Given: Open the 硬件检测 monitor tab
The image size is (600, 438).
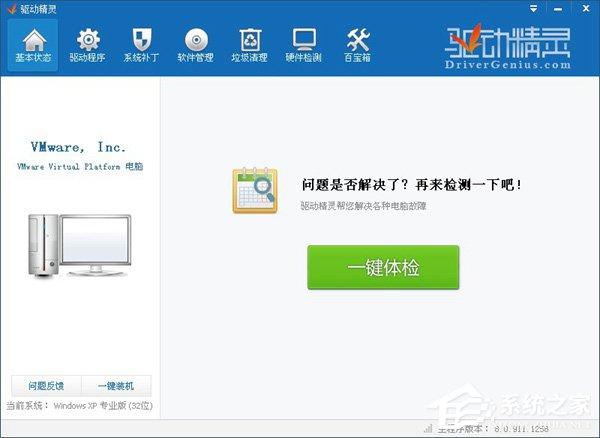Looking at the screenshot, I should click(x=303, y=45).
